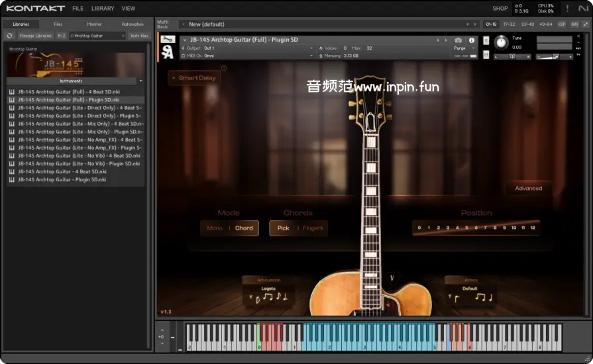Click the refresh libraries icon
This screenshot has height=364, width=593.
[10, 36]
